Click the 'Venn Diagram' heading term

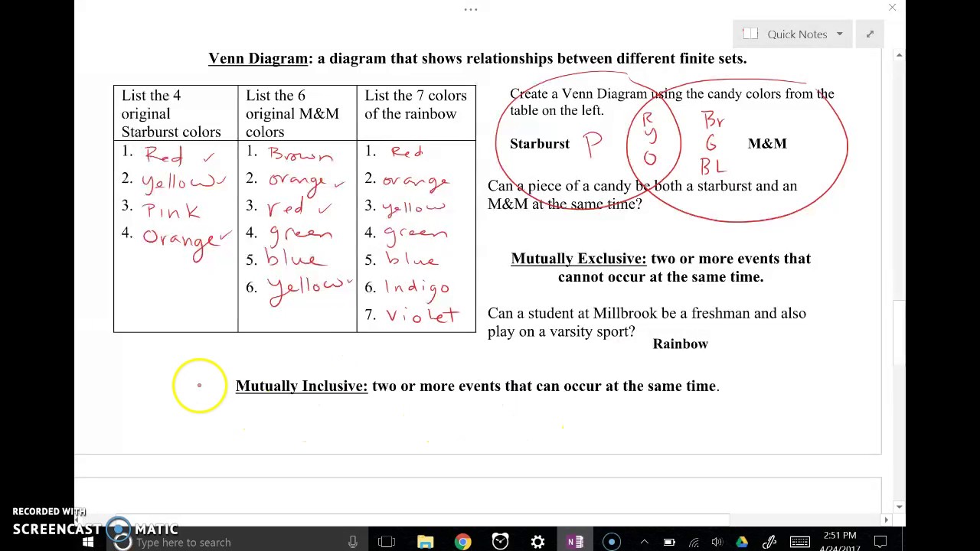tap(258, 58)
